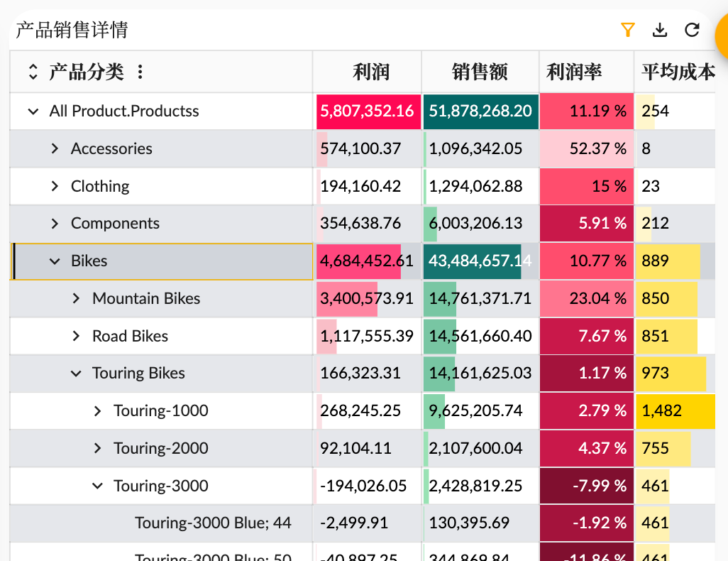Collapse the All Product.Productss root row
The width and height of the screenshot is (728, 561).
pos(32,111)
